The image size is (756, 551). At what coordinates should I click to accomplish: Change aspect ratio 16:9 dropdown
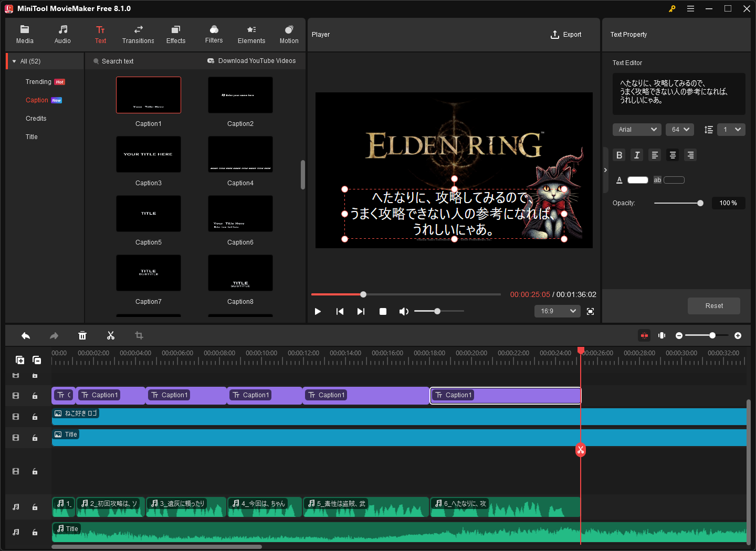(557, 311)
